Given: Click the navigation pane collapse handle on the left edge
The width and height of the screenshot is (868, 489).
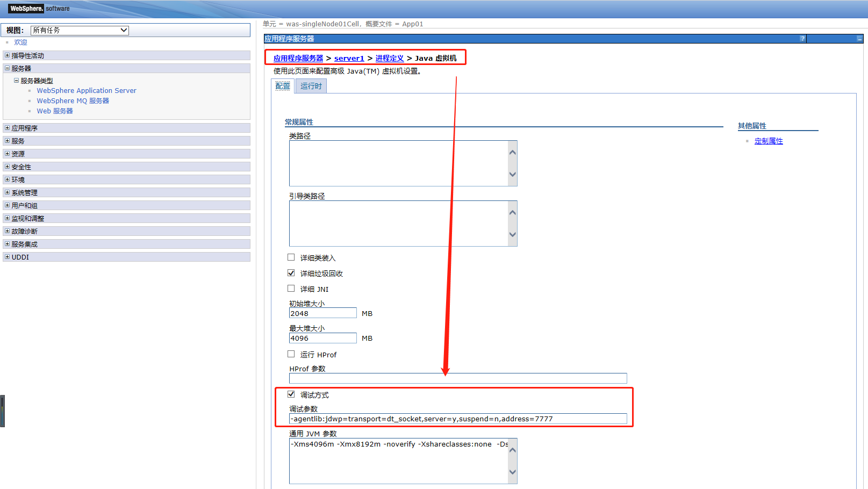Looking at the screenshot, I should (x=2, y=411).
